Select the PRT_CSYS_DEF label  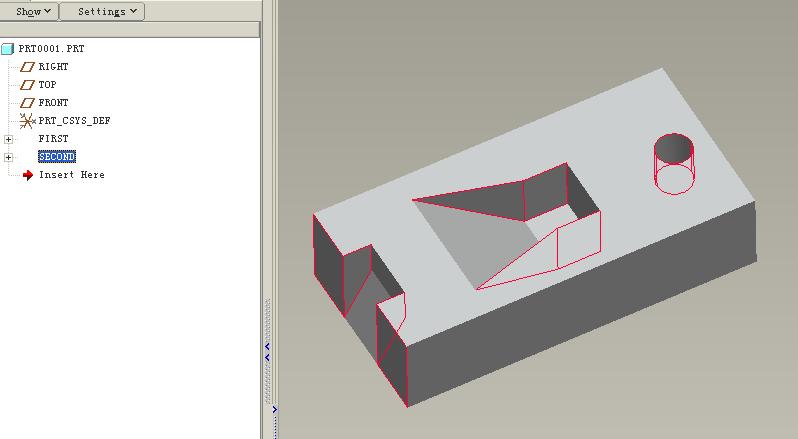(x=74, y=121)
